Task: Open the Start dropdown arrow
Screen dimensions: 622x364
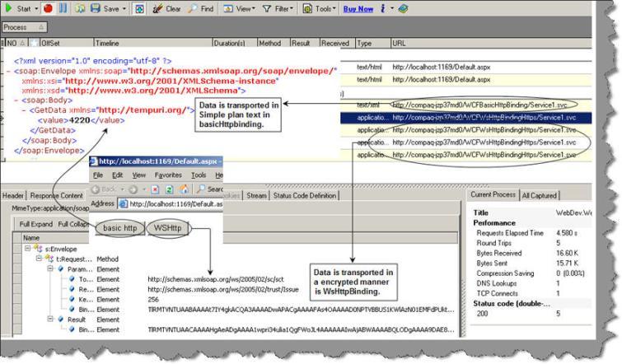Action: click(36, 8)
